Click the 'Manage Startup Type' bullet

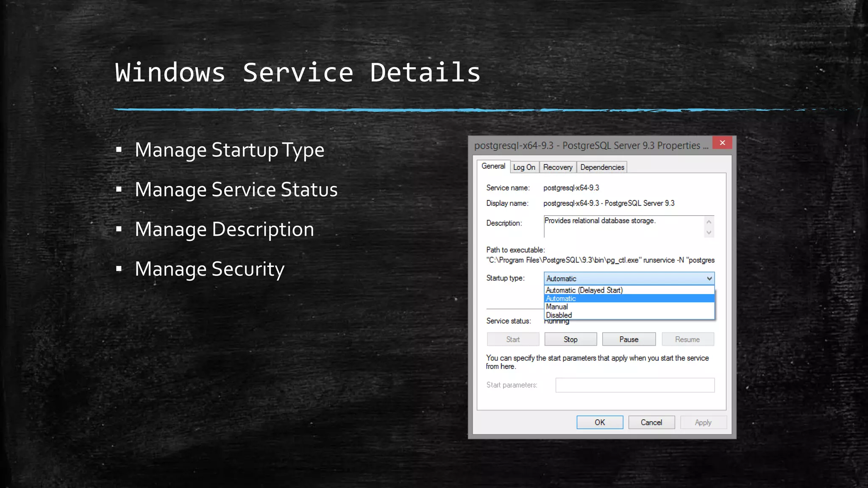pyautogui.click(x=229, y=150)
